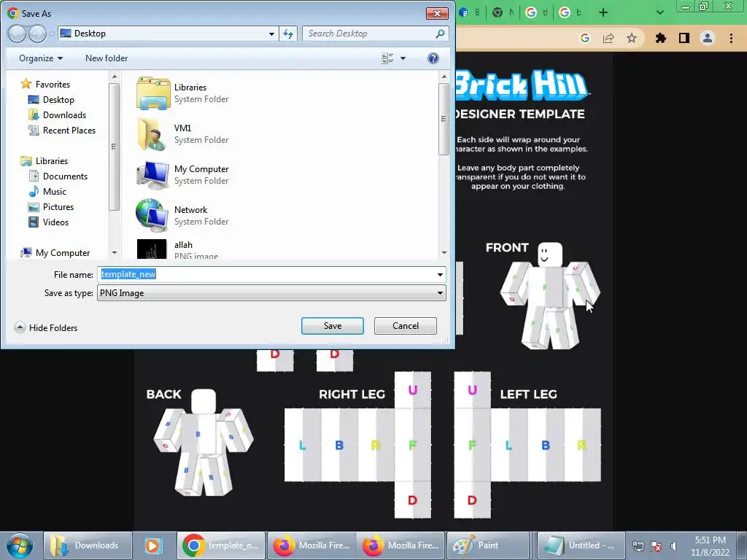
Task: Open Chrome's tab search dropdown chevron
Action: (x=659, y=13)
